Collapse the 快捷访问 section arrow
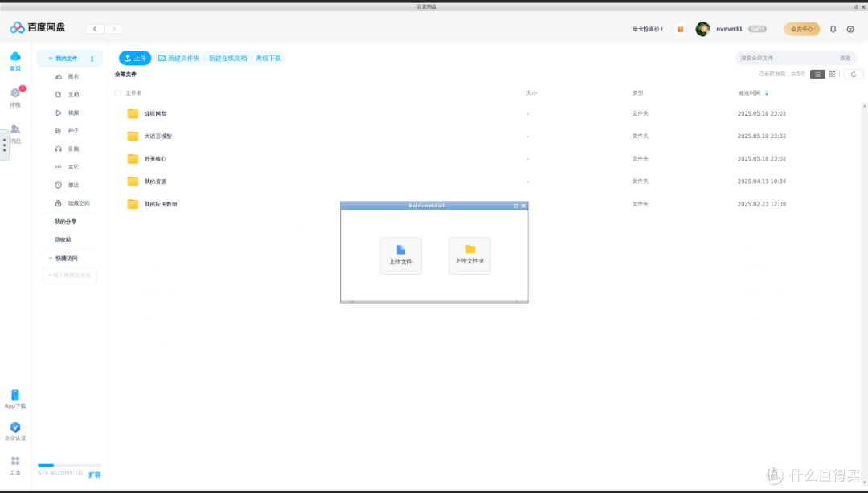The width and height of the screenshot is (868, 493). tap(51, 259)
